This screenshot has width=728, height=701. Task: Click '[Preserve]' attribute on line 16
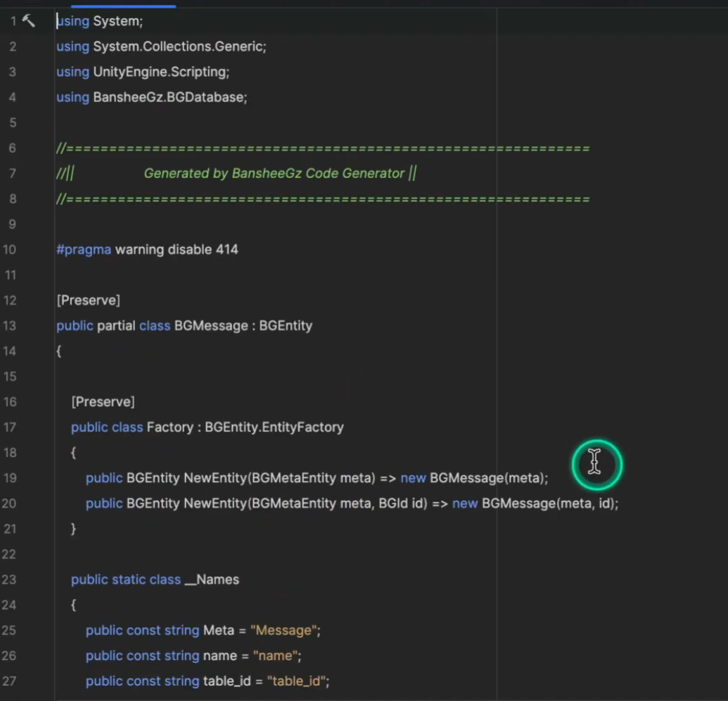tap(103, 402)
